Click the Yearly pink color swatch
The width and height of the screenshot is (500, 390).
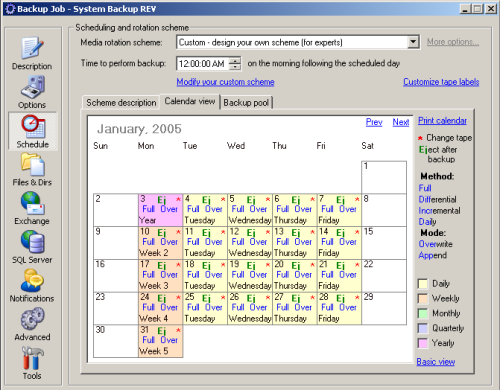click(x=423, y=343)
